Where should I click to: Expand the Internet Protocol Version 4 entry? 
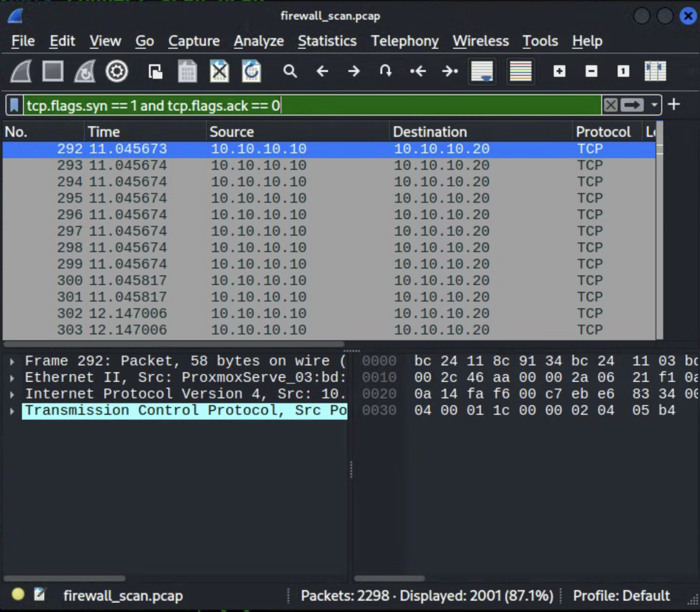click(x=12, y=394)
